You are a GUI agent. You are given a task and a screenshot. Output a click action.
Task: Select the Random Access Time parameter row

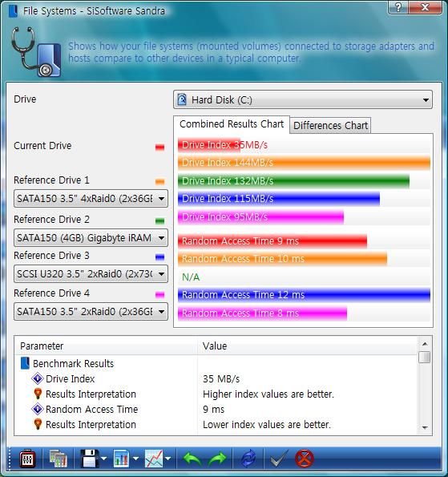[216, 409]
